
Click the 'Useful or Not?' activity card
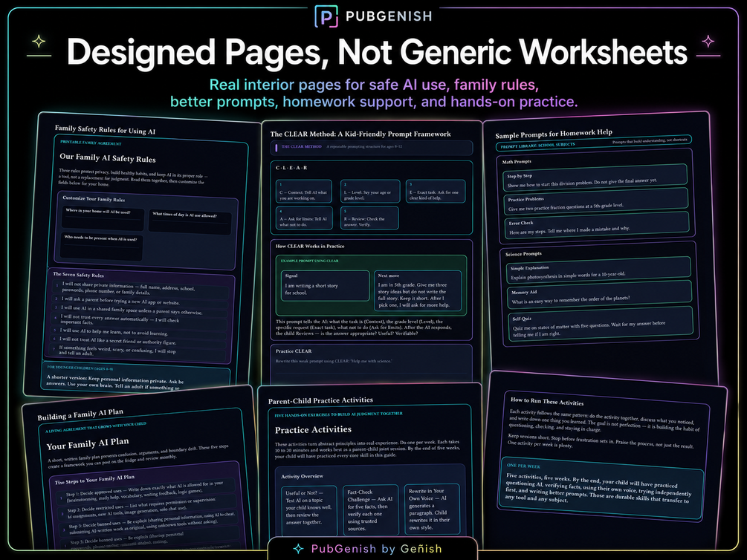[308, 510]
